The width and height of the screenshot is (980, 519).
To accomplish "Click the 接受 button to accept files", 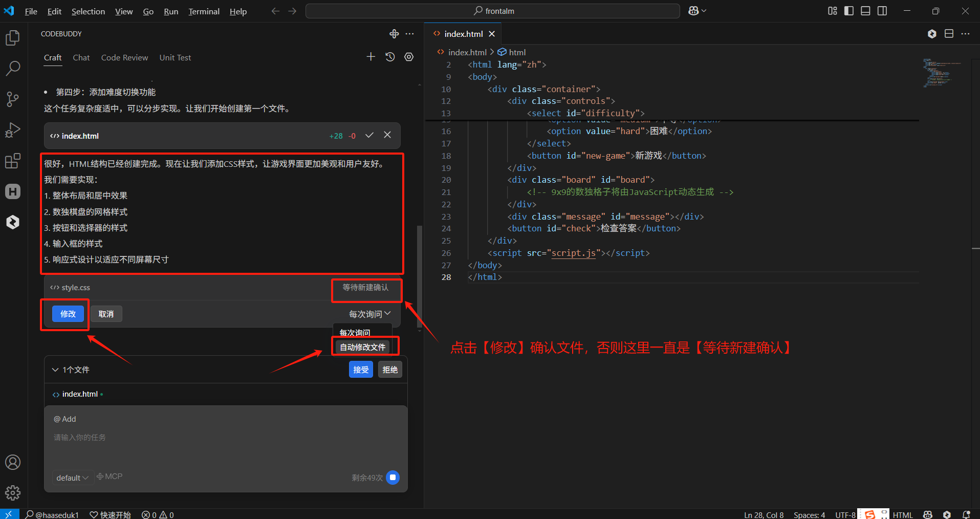I will pos(361,370).
